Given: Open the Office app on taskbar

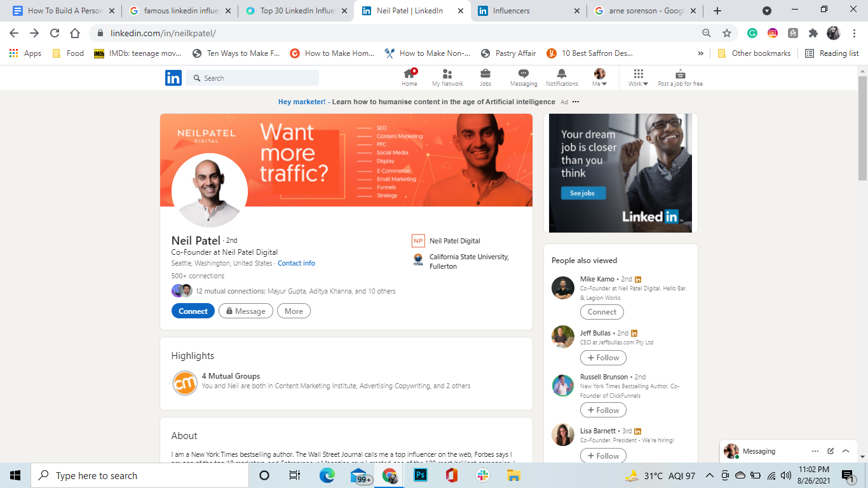Looking at the screenshot, I should tap(452, 475).
